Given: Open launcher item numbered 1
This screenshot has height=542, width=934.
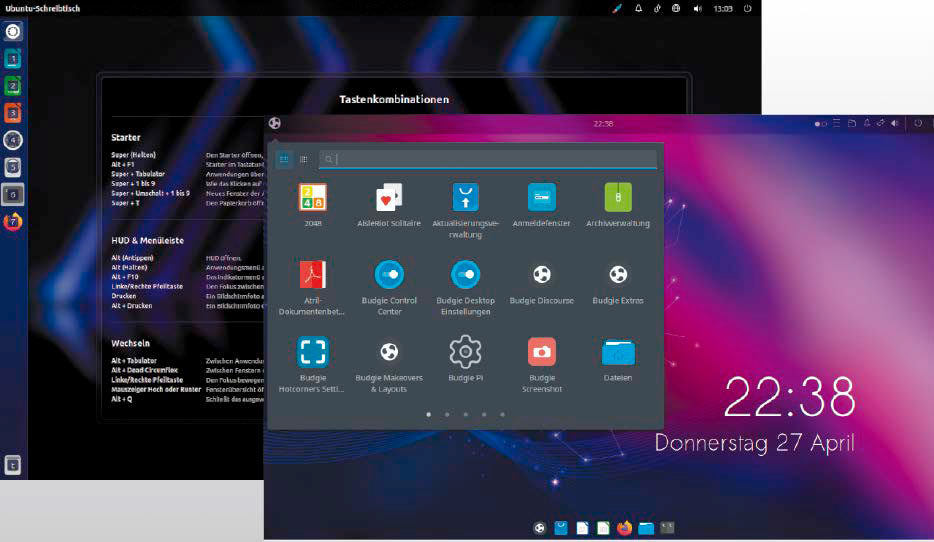Looking at the screenshot, I should [x=13, y=58].
